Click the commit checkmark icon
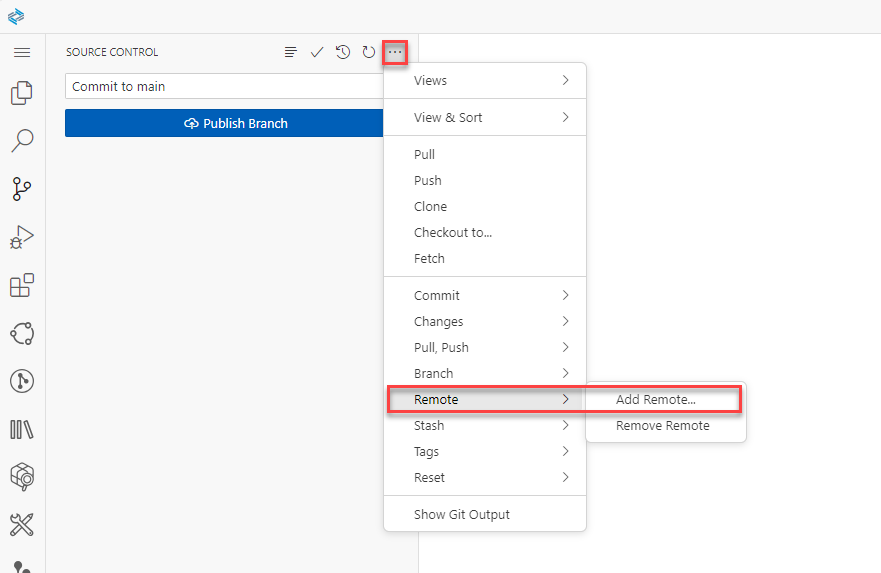 coord(317,52)
